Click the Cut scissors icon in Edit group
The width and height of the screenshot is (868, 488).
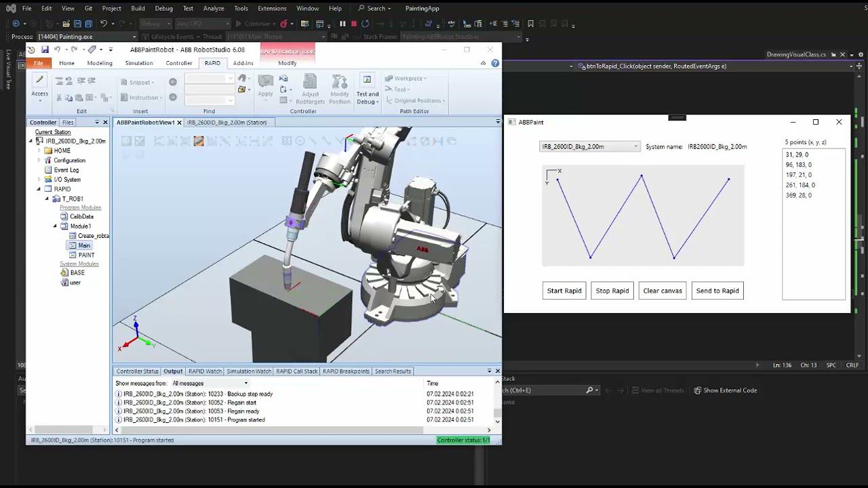pos(59,98)
